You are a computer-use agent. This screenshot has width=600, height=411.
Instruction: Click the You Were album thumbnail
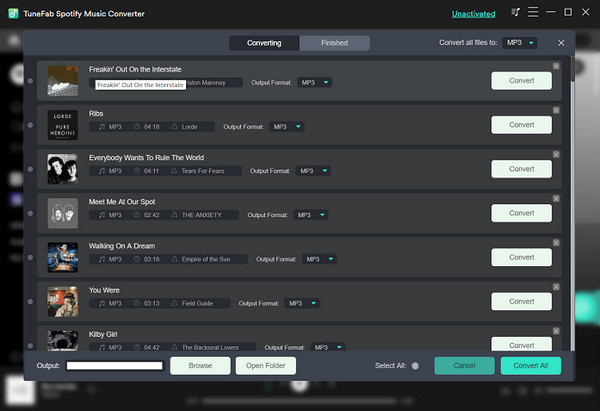tap(63, 302)
